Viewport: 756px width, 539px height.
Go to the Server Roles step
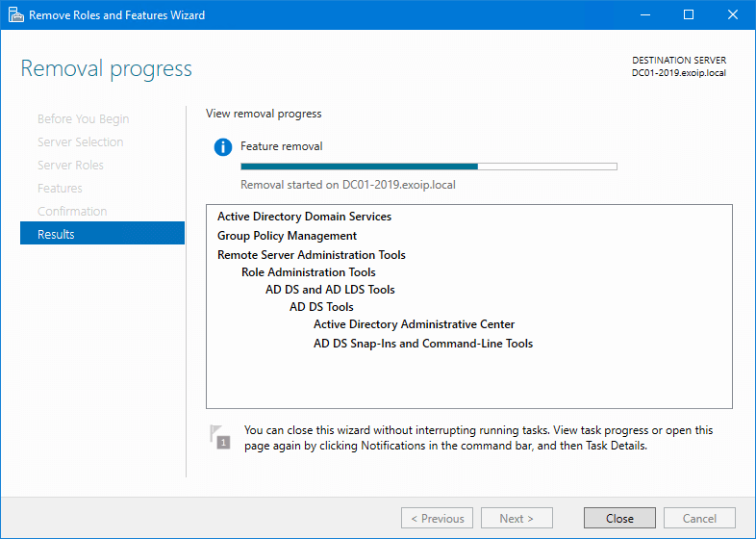tap(70, 165)
